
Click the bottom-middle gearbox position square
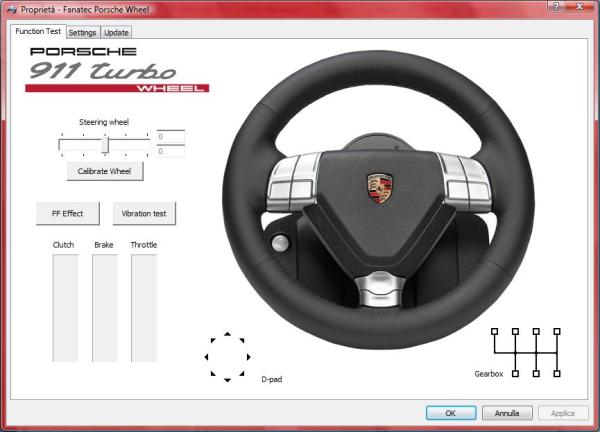click(x=536, y=373)
